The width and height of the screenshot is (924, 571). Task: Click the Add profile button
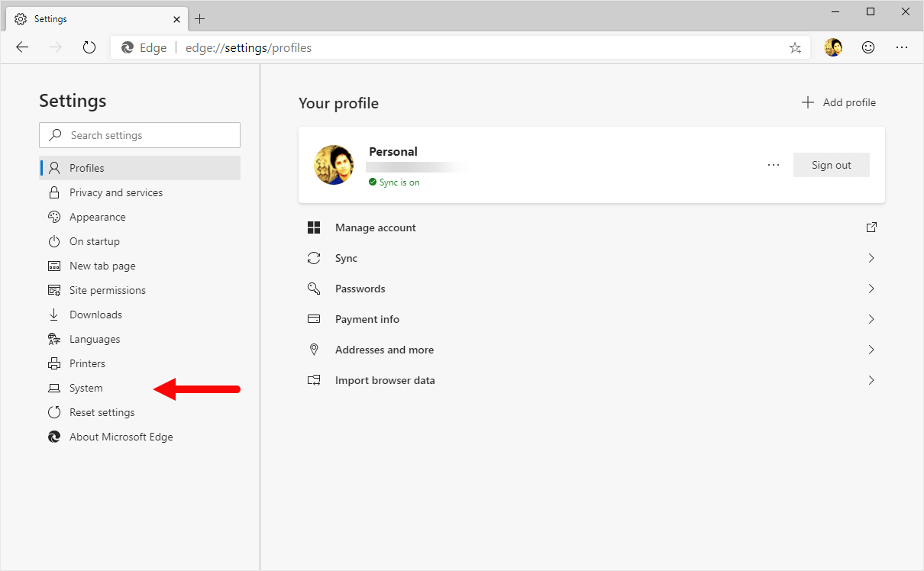point(838,102)
